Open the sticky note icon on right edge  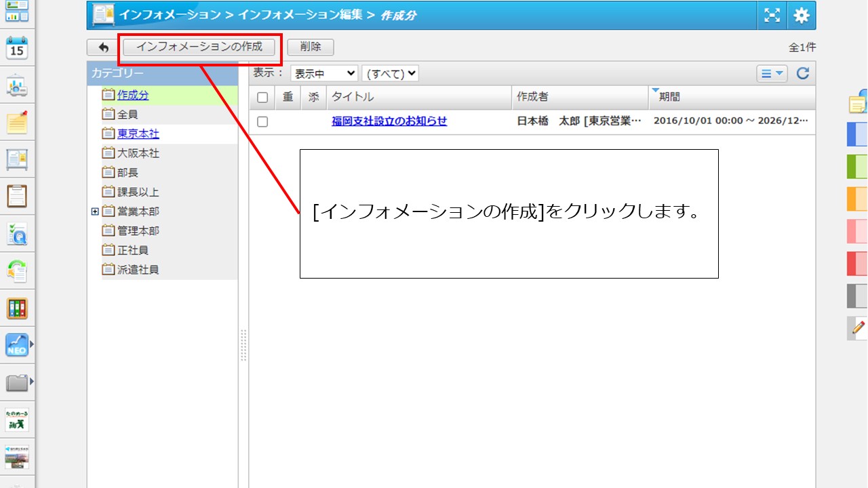859,102
